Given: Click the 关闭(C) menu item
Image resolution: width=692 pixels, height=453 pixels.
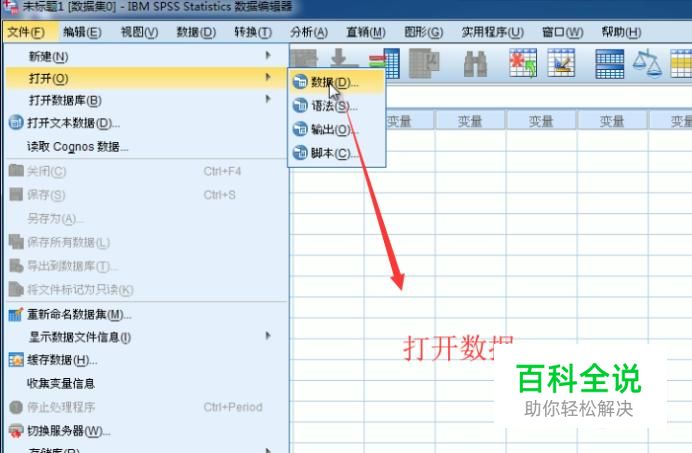Looking at the screenshot, I should coord(147,171).
